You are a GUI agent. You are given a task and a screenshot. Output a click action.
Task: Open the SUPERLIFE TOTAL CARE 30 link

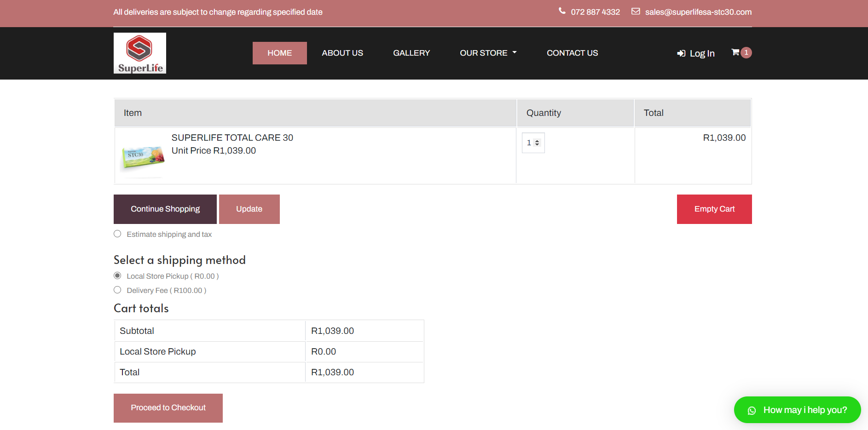click(232, 138)
